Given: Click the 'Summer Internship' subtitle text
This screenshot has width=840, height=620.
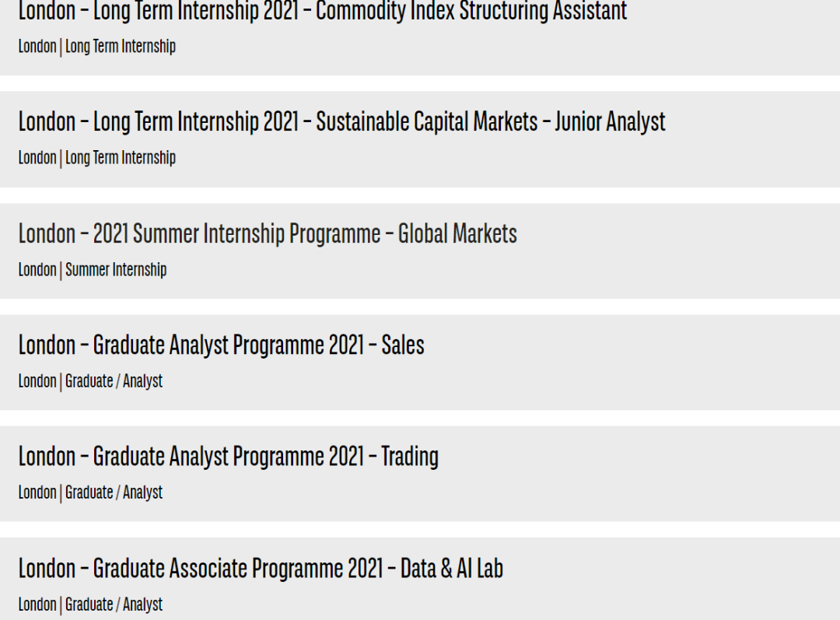Looking at the screenshot, I should (x=116, y=269).
